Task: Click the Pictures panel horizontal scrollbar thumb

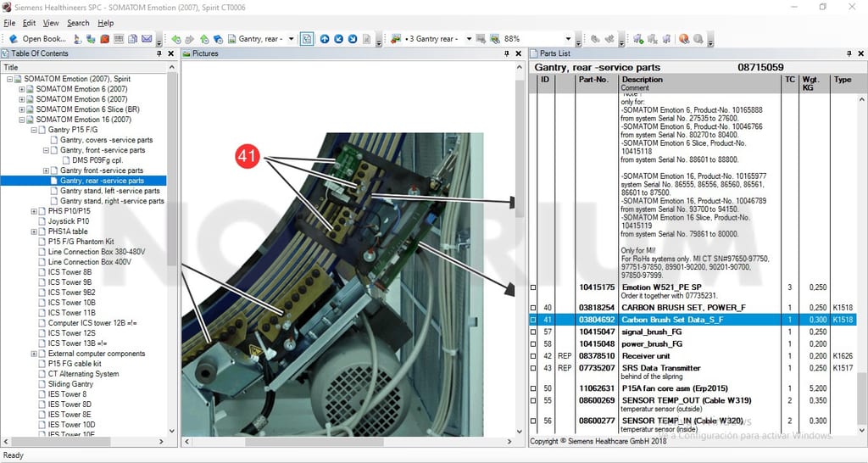Action: 314,442
